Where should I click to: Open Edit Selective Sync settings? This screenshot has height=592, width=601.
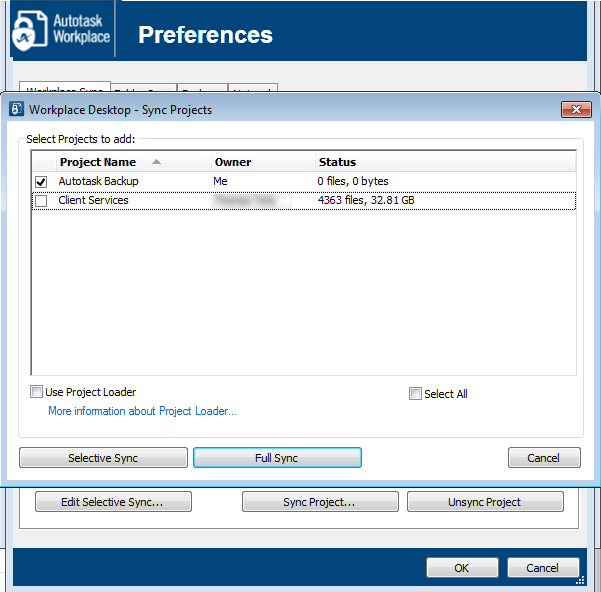(x=113, y=502)
